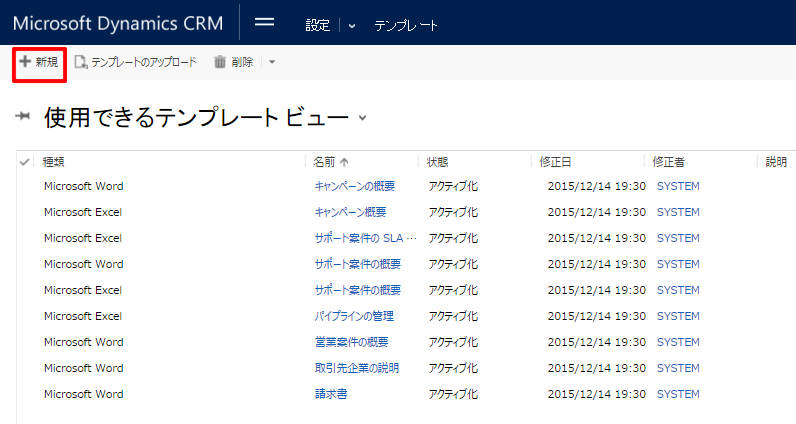Screen dimensions: 796x424
Task: Open the キャンペーン概要 template link
Action: (x=350, y=212)
